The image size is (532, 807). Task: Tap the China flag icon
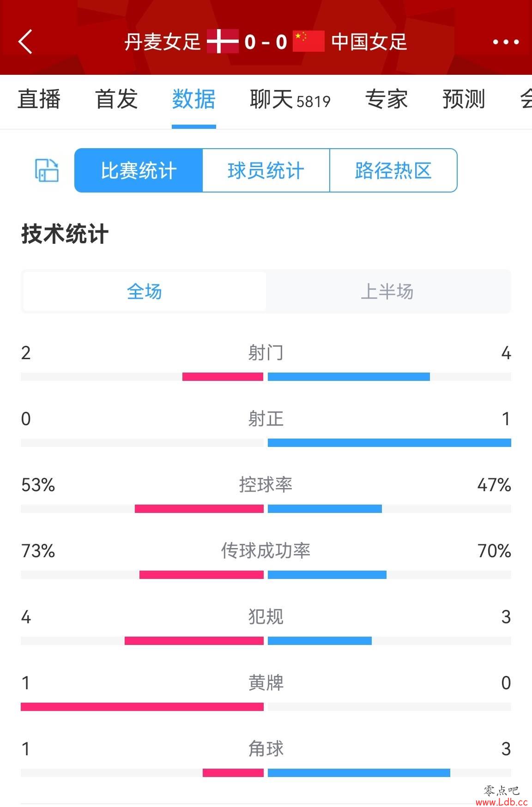(308, 42)
